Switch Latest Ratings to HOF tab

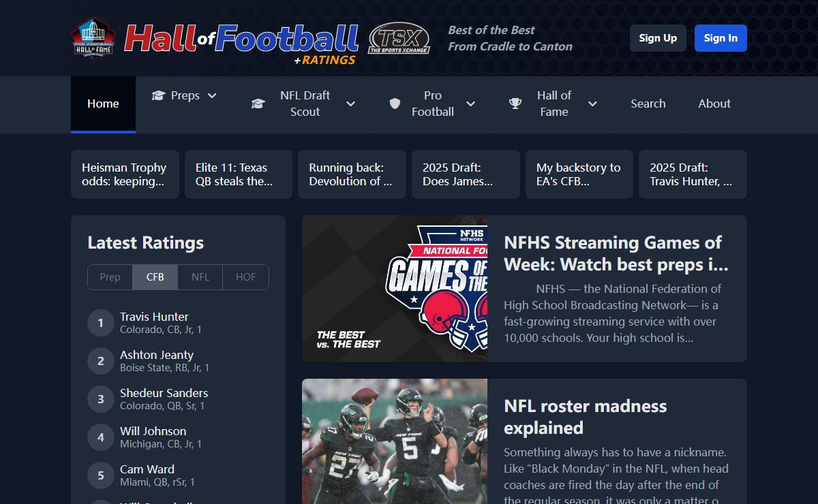(x=245, y=277)
